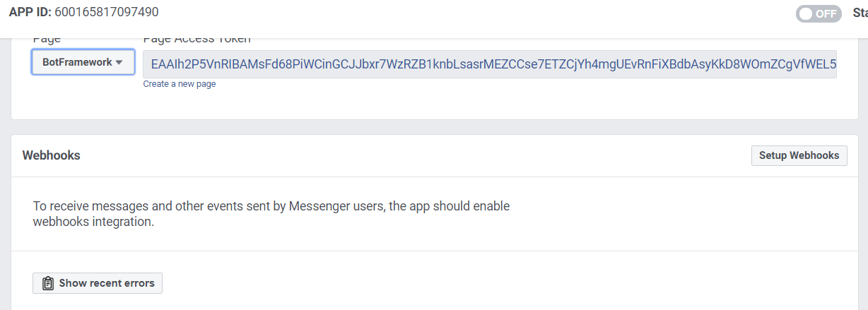Click the caret arrow beside BotFramework

pyautogui.click(x=119, y=62)
